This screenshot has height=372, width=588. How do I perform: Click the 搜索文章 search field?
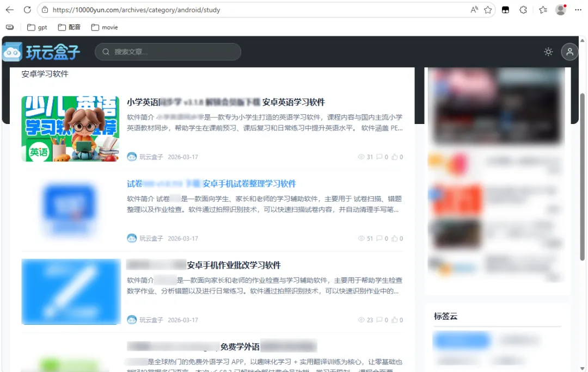[168, 52]
